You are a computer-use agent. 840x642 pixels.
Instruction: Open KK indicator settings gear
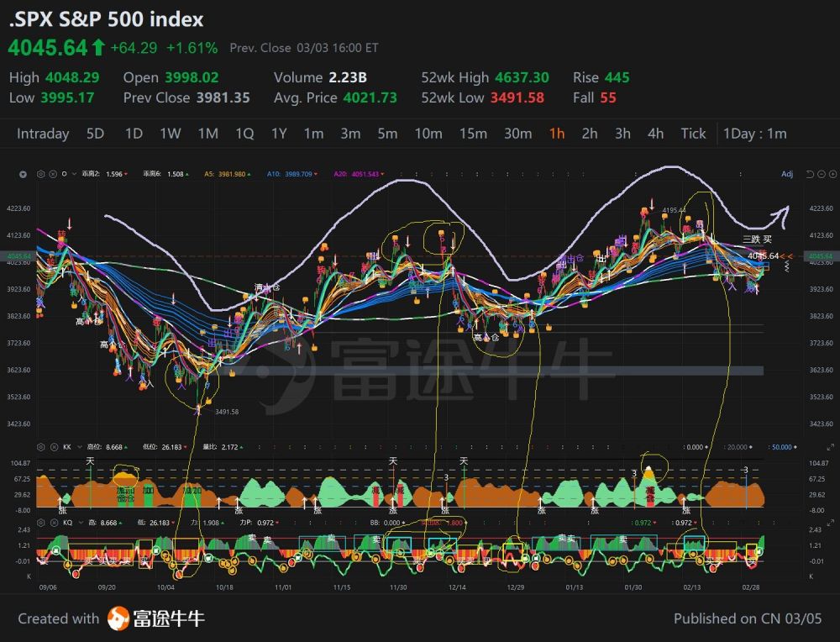tap(40, 447)
